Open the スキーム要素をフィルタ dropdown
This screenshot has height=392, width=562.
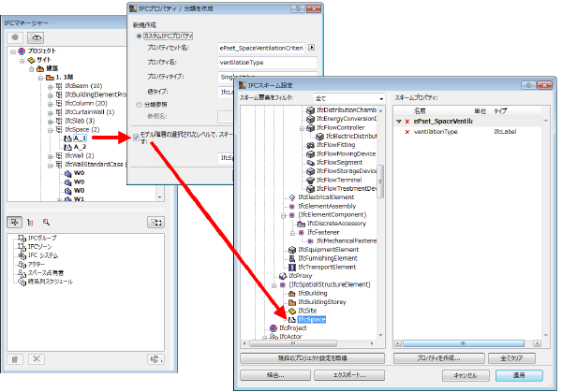click(349, 98)
